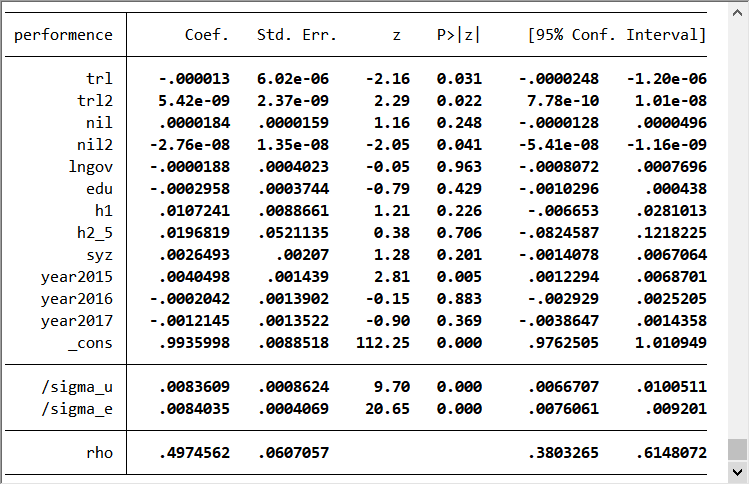
Task: Select the 'trl2' variable row label
Action: click(x=95, y=100)
